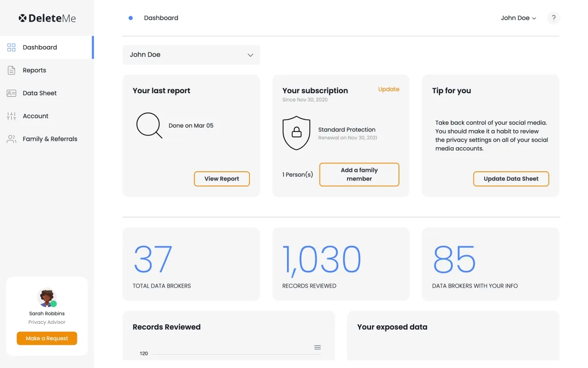Click the DeleteMe logo

(x=47, y=18)
